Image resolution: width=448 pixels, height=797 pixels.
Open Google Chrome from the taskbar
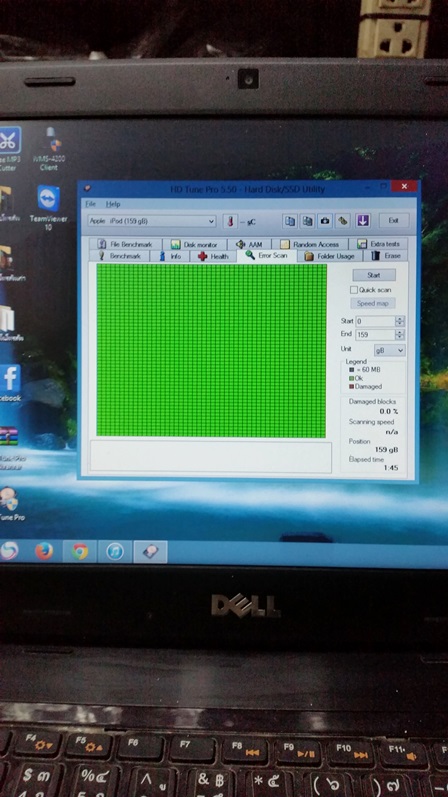(79, 551)
